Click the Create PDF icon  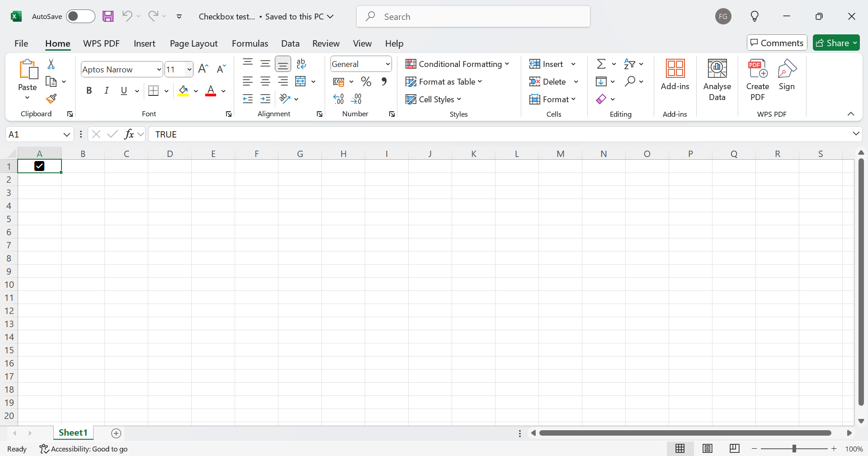point(757,80)
